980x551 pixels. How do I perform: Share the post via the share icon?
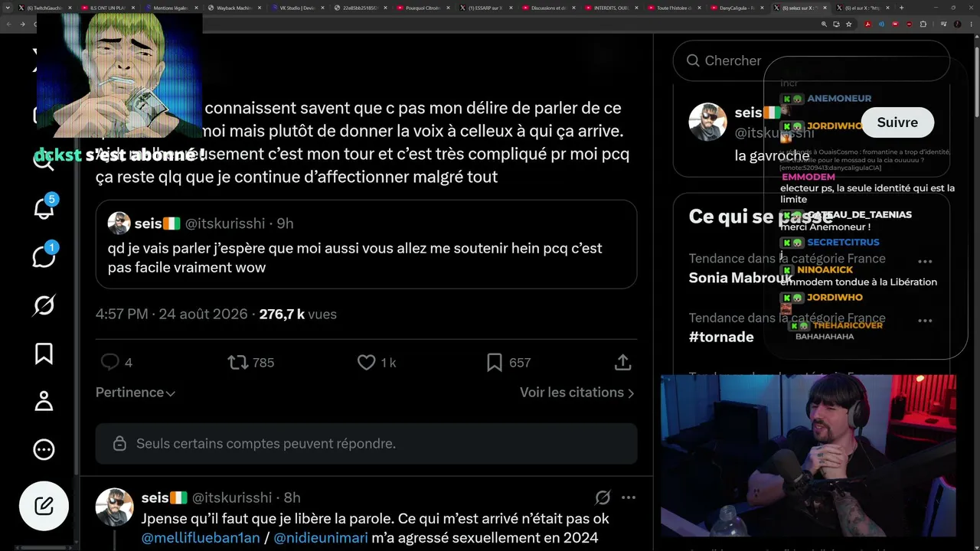(x=623, y=362)
